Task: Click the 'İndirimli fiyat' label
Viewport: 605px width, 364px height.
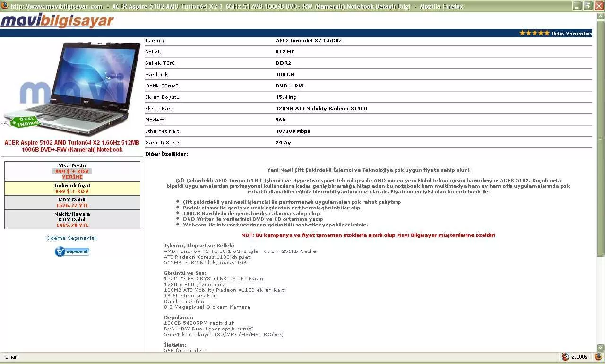Action: click(x=72, y=185)
